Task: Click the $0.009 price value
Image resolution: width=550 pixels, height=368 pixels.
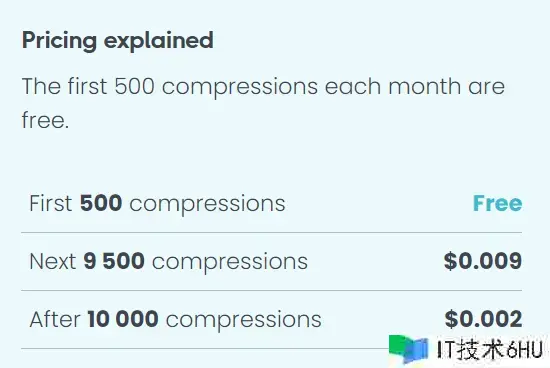Action: tap(483, 261)
